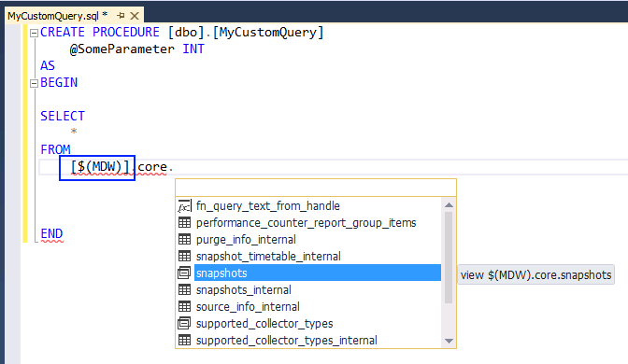This screenshot has width=628, height=364.
Task: Click the autocomplete scrollbar thumb
Action: point(449,258)
